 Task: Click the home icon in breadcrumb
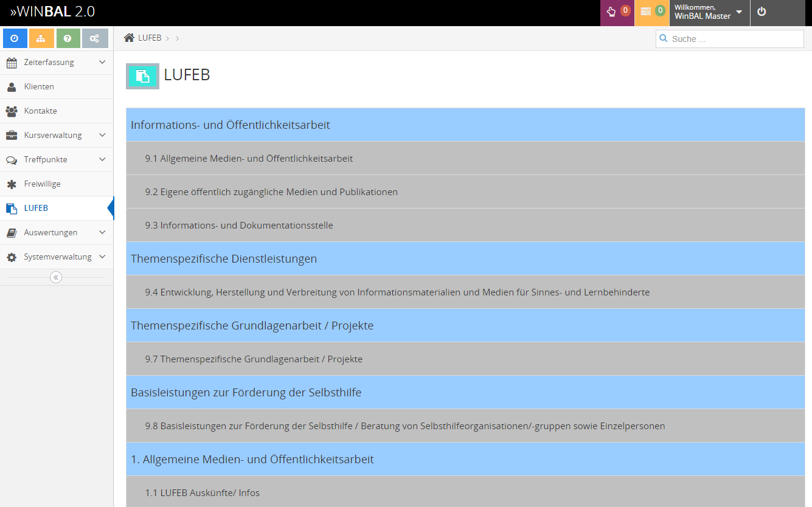tap(129, 38)
